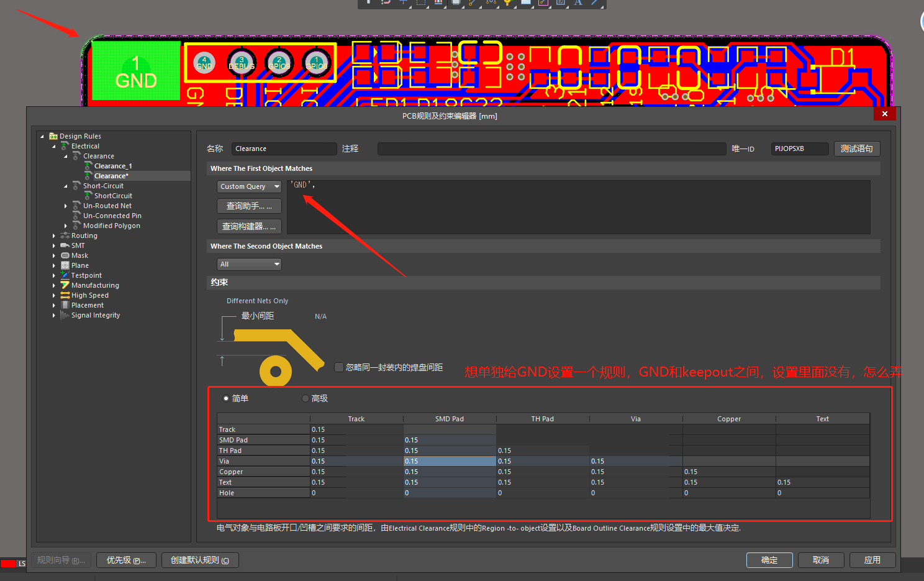Click the 确定 (OK) button
924x581 pixels.
pyautogui.click(x=769, y=560)
